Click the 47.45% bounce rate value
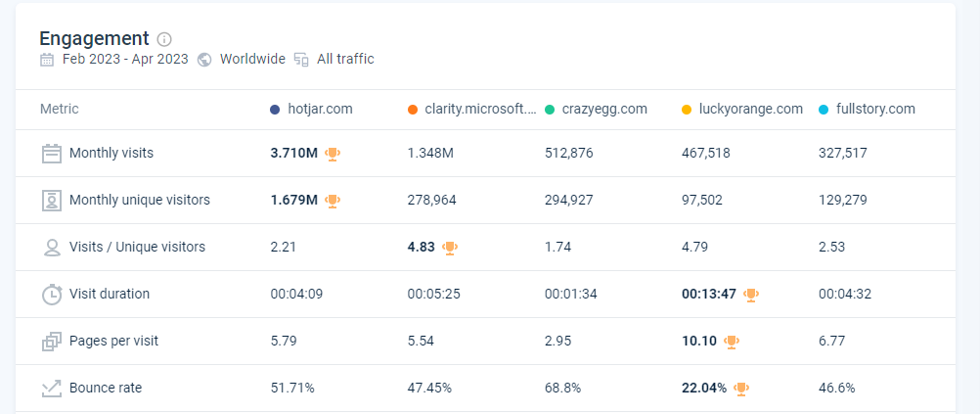The height and width of the screenshot is (414, 980). click(x=429, y=388)
